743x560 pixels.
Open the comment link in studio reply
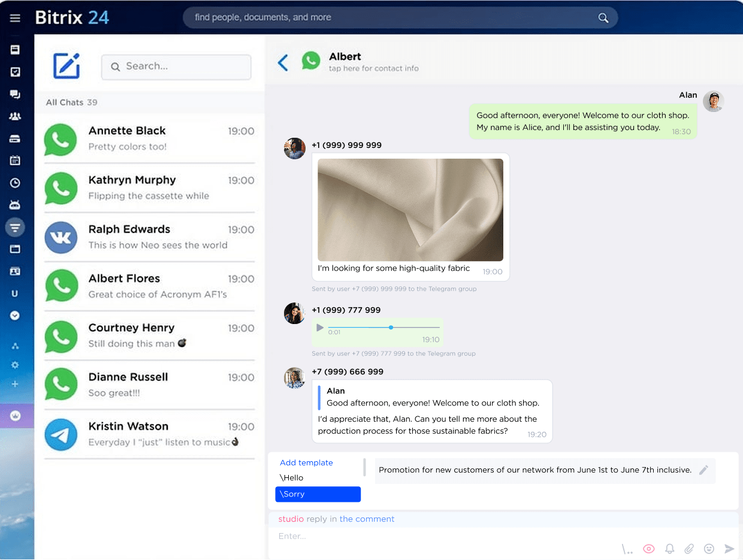pos(367,519)
